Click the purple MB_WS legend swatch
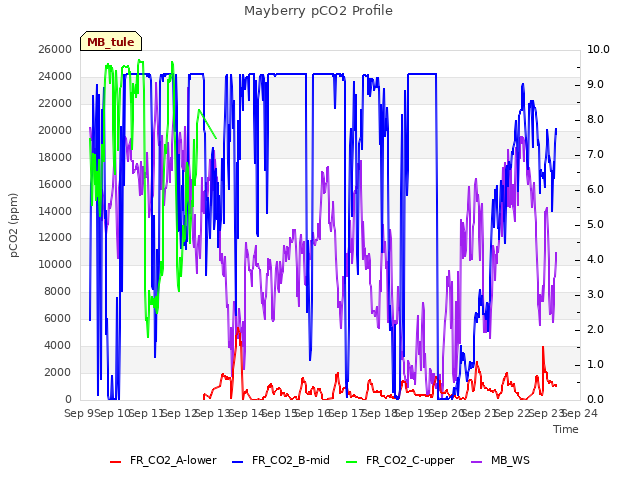Viewport: 640px width, 480px height. click(476, 462)
